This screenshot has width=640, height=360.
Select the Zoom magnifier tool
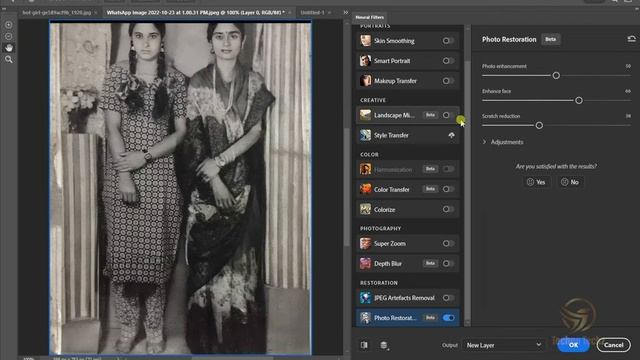[x=9, y=60]
